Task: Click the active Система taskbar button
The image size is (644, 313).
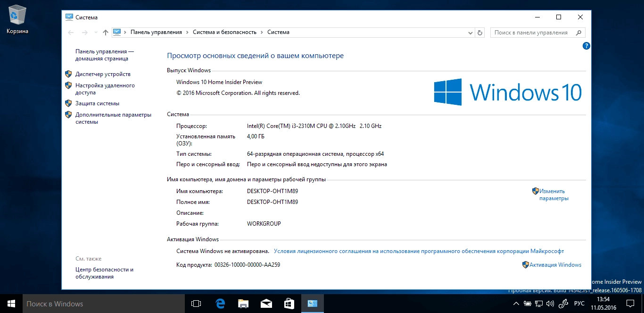Action: (313, 304)
